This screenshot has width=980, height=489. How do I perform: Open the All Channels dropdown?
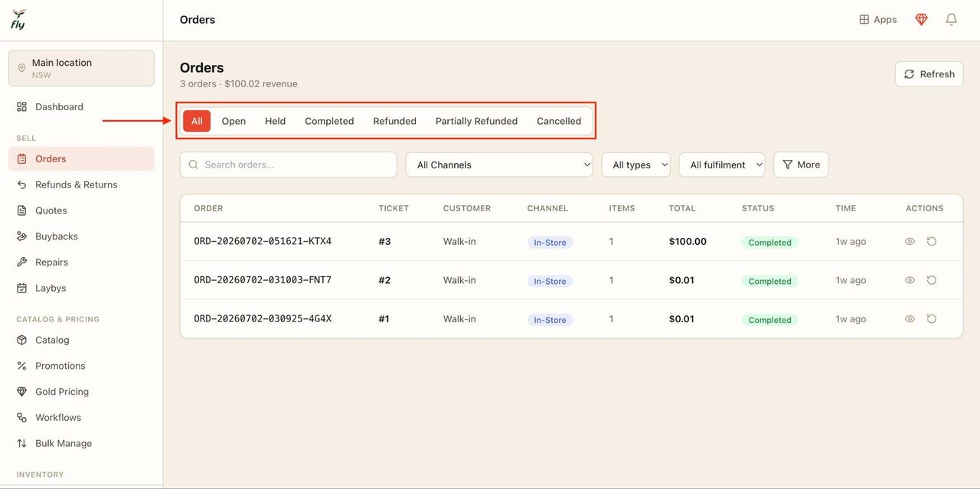(499, 165)
